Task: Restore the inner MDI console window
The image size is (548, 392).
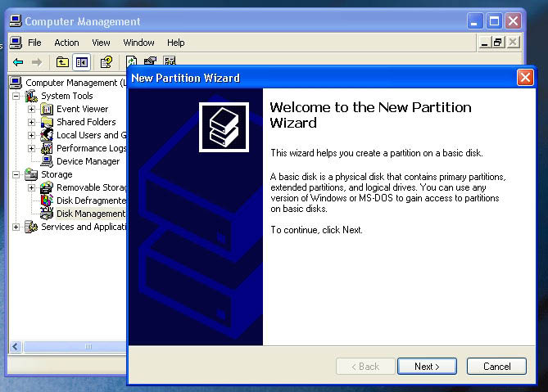Action: point(497,43)
